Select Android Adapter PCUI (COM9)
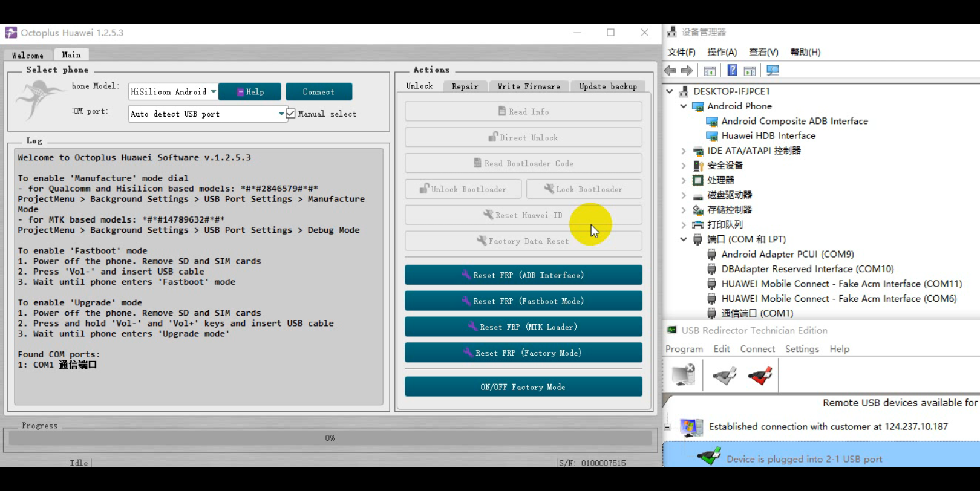Viewport: 980px width, 491px height. coord(787,254)
